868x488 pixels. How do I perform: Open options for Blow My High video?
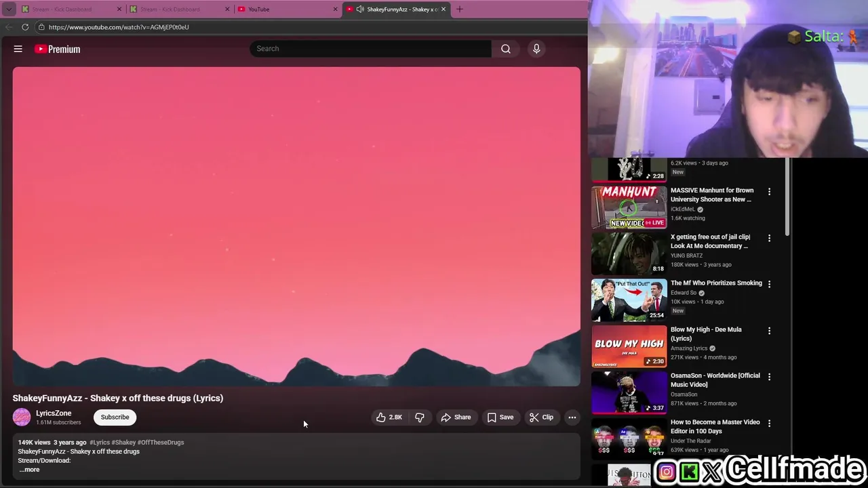(769, 330)
